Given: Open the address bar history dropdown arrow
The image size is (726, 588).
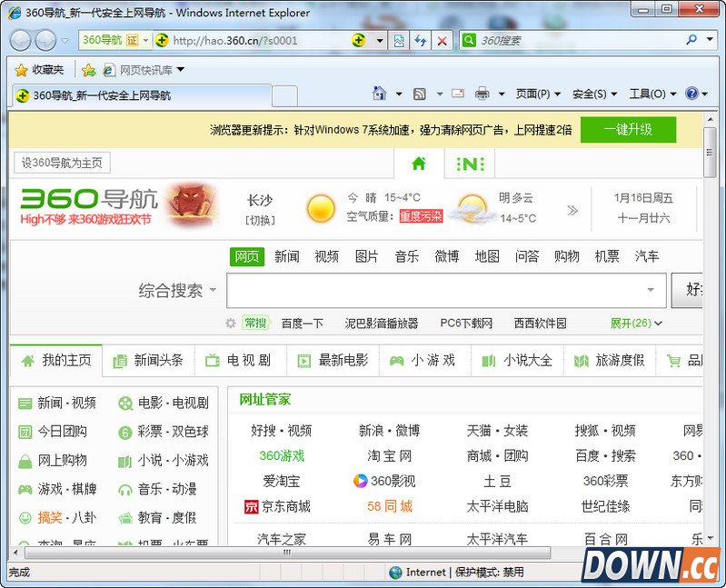Looking at the screenshot, I should coord(380,41).
